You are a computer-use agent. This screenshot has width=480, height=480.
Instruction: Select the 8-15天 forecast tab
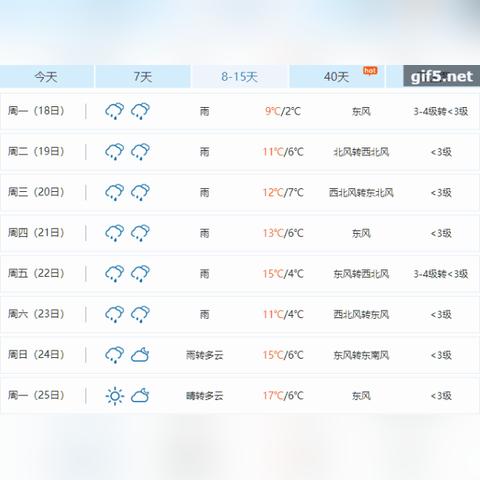[240, 77]
